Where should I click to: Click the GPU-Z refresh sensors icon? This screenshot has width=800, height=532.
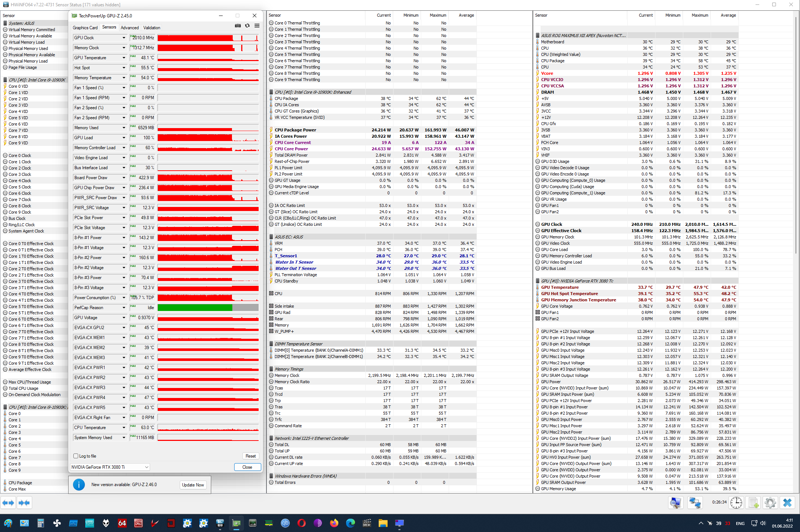point(247,26)
